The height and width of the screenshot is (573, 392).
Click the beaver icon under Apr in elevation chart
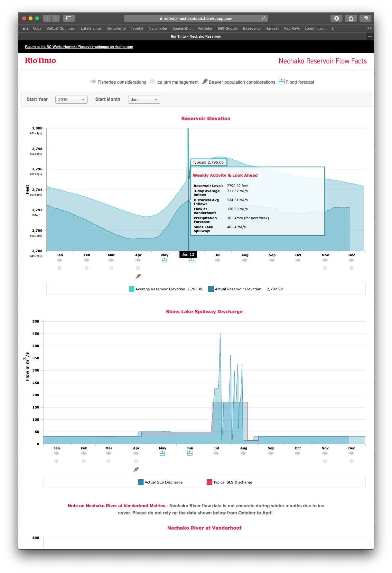coord(138,276)
